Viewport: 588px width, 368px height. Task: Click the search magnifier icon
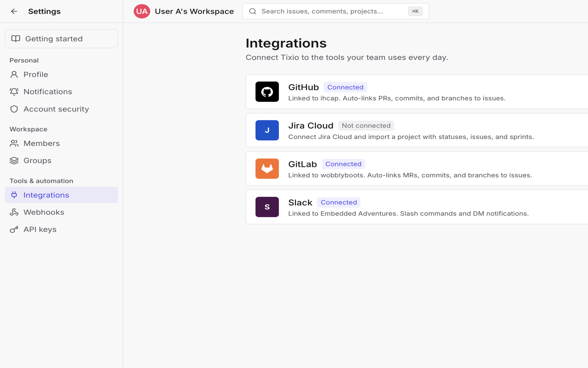[253, 11]
